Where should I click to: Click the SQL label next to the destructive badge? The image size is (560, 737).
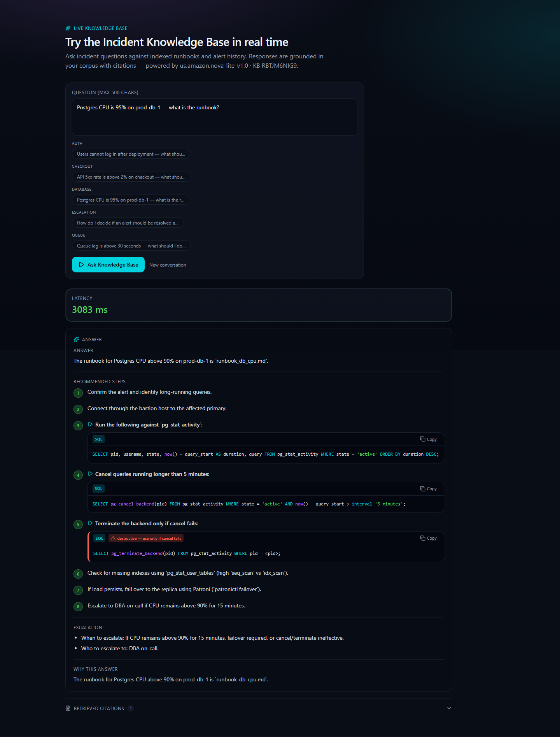point(99,539)
